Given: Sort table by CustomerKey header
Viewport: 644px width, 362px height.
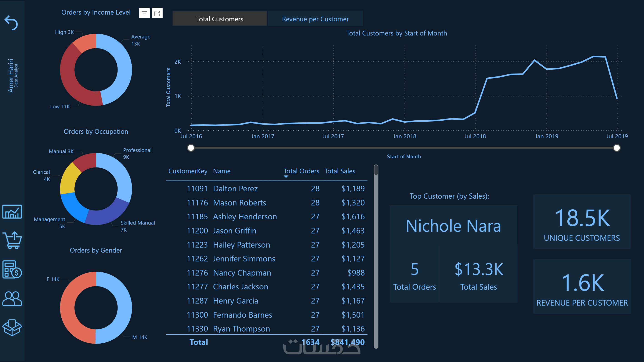Looking at the screenshot, I should [188, 171].
